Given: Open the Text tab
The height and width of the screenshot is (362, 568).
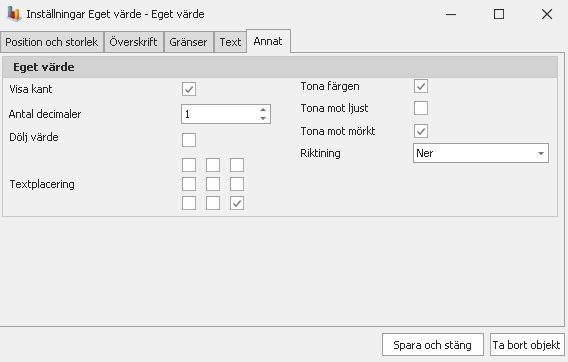Looking at the screenshot, I should point(230,42).
